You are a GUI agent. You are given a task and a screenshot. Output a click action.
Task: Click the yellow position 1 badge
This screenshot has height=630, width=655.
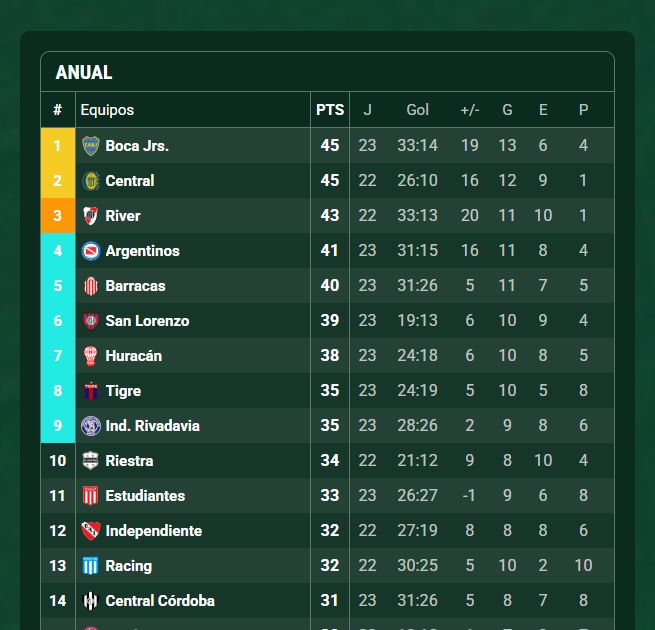(58, 145)
